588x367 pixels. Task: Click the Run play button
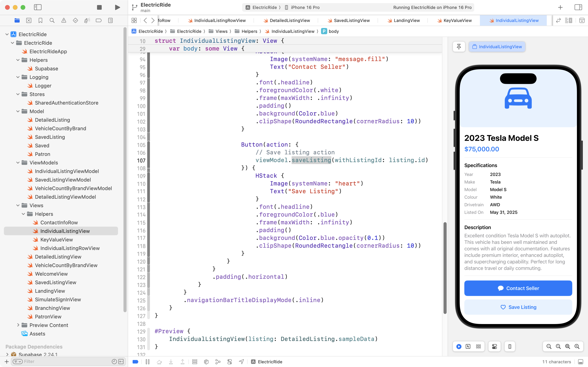[x=117, y=7]
